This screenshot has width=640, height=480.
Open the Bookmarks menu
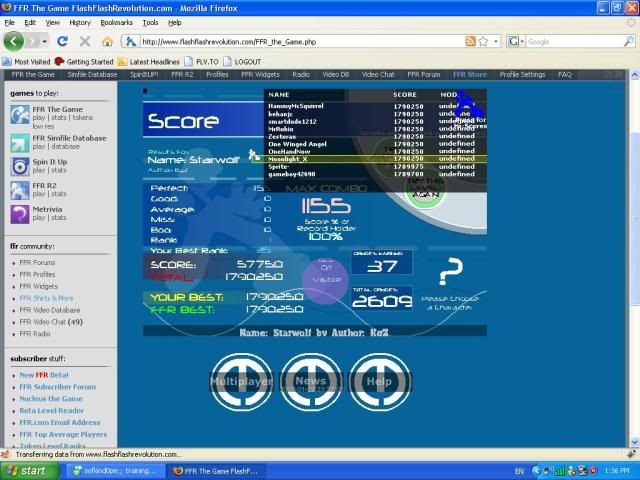[x=115, y=22]
